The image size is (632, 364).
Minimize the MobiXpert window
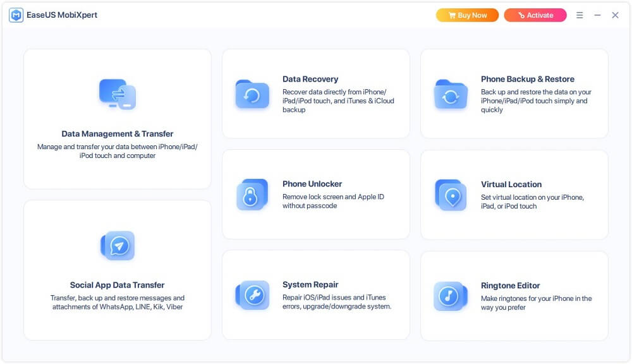[x=597, y=15]
